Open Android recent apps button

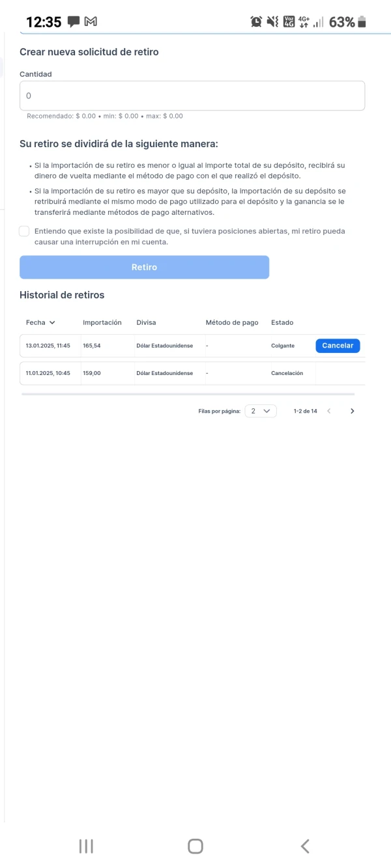85,846
